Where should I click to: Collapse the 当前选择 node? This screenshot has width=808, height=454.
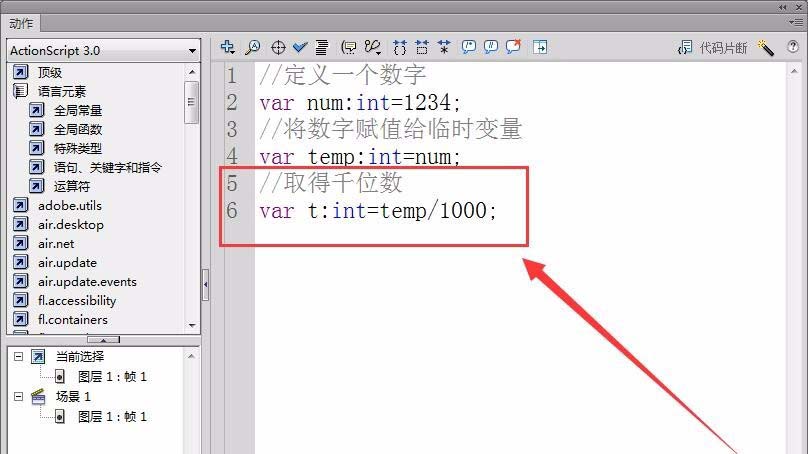click(19, 356)
